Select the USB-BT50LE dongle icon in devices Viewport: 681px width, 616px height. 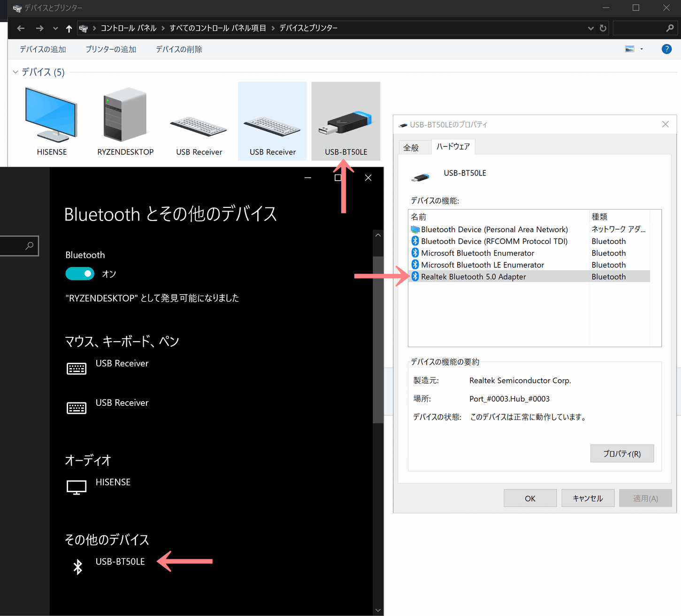(345, 122)
